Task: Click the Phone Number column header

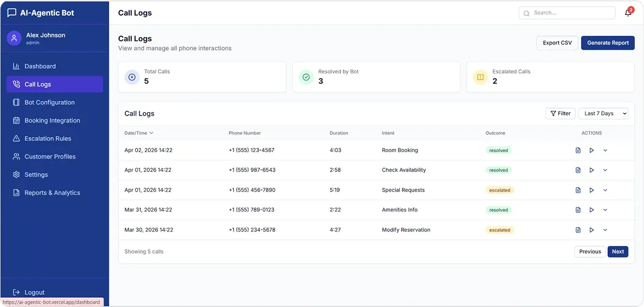Action: [x=245, y=133]
